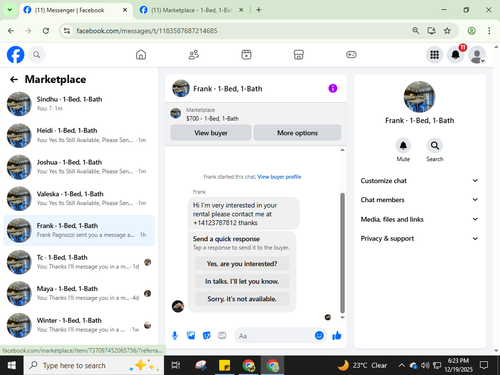Open the Friends icon in top nav
The height and width of the screenshot is (375, 500).
point(194,55)
